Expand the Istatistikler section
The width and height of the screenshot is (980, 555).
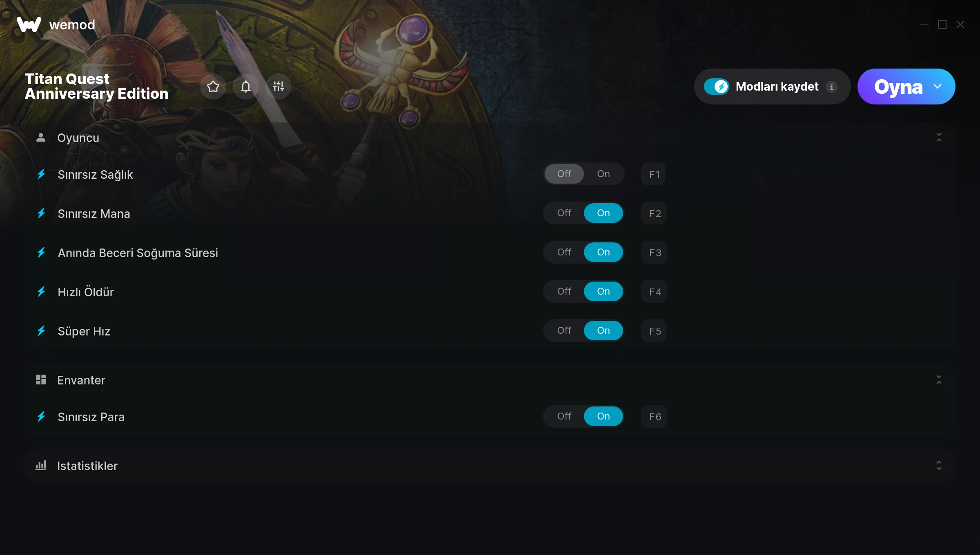[x=939, y=466]
